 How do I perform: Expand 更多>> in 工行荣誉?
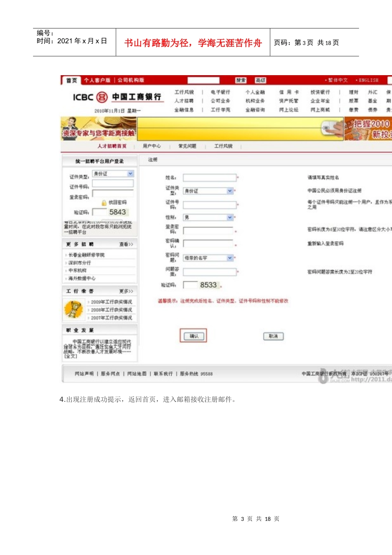(x=126, y=291)
